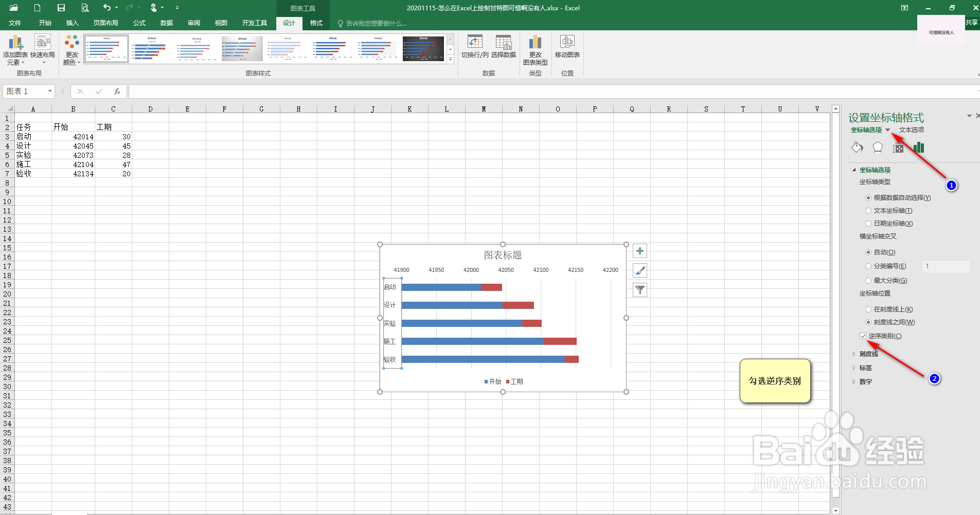This screenshot has height=515, width=980.
Task: Open the folder icon in quick access toolbar
Action: coord(14,8)
